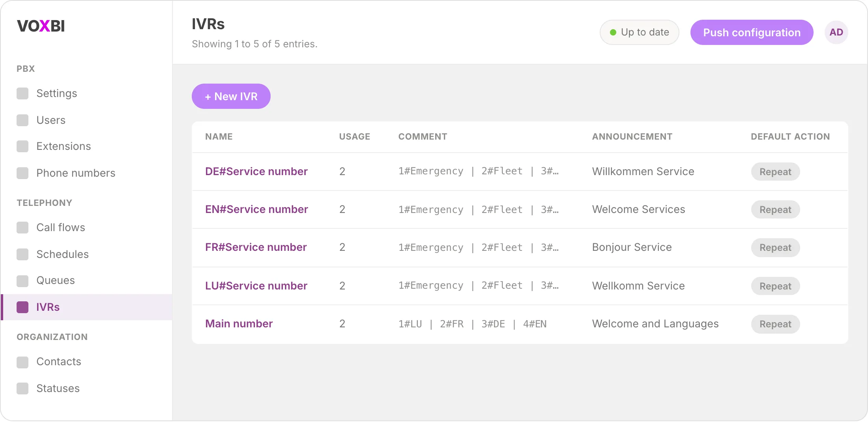Viewport: 868px width, 422px height.
Task: Click Repeat badge for FR#Service number
Action: click(775, 248)
